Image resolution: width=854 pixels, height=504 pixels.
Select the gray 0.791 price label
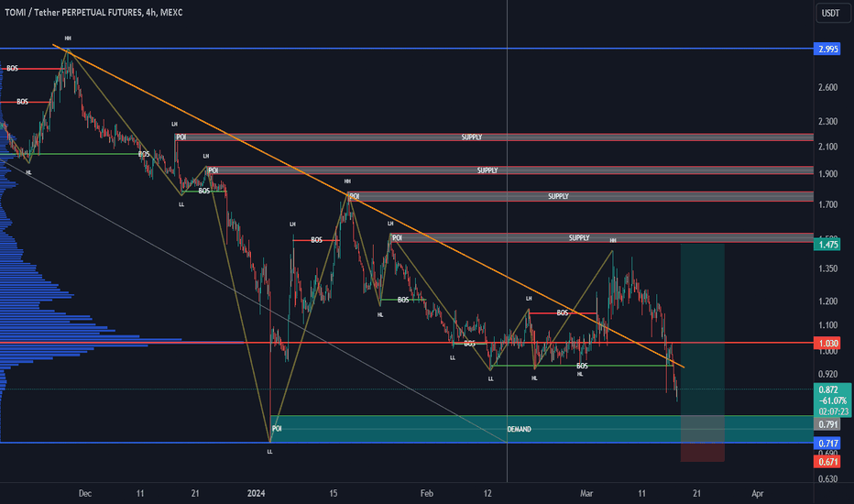(827, 424)
